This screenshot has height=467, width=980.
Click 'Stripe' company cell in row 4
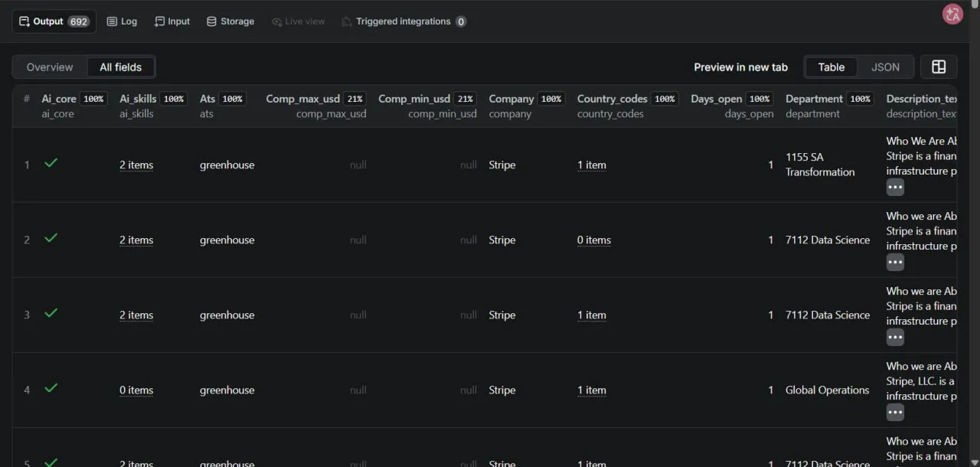pyautogui.click(x=502, y=390)
